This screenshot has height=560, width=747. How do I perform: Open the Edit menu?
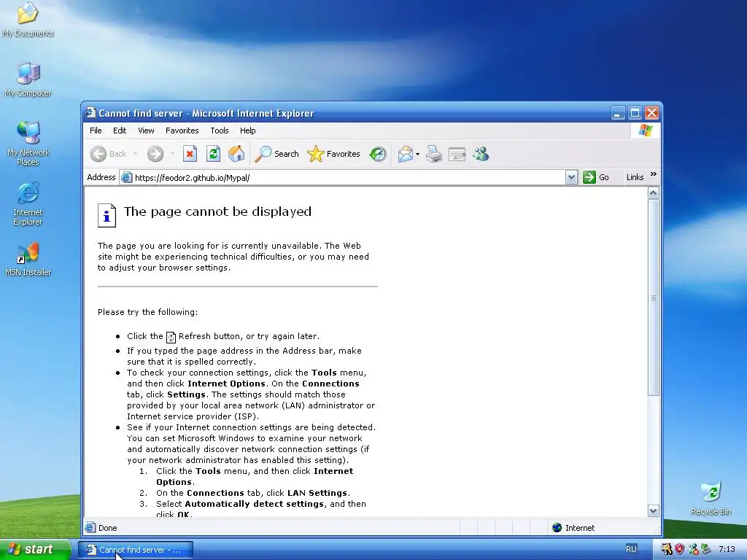120,131
